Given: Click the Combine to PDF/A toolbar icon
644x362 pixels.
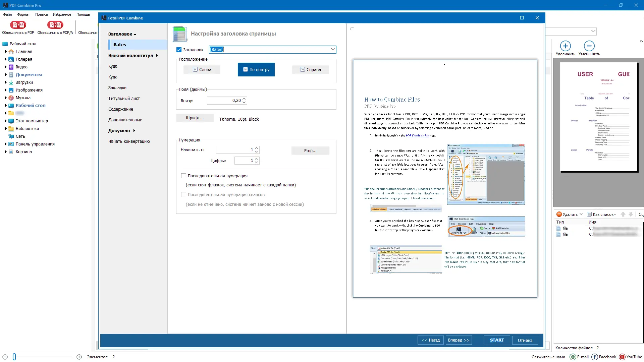Looking at the screenshot, I should point(55,25).
